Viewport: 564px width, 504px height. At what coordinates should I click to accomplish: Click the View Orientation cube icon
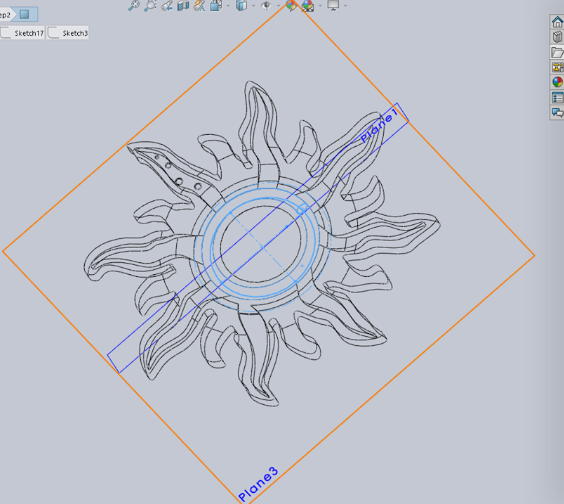tap(216, 5)
